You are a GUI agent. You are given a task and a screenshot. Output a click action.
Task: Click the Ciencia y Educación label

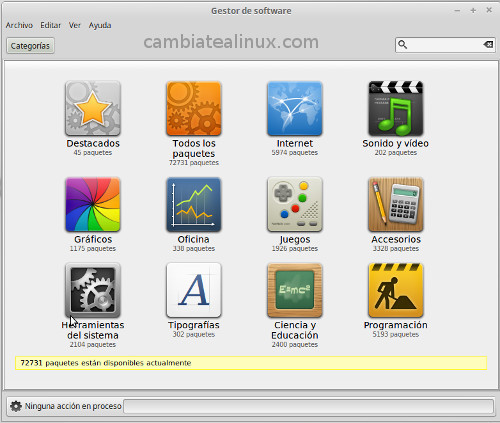(x=295, y=330)
